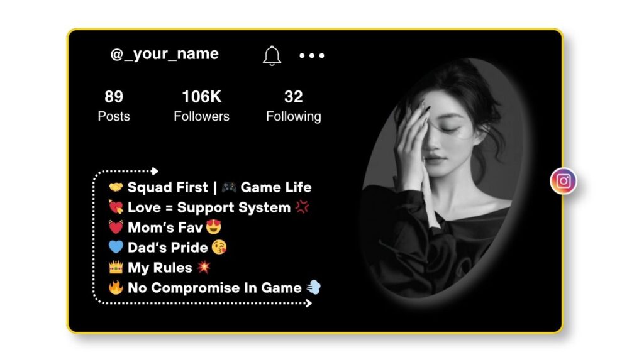Click the Love = Support System text
Viewport: 644px width, 362px height.
tap(209, 207)
